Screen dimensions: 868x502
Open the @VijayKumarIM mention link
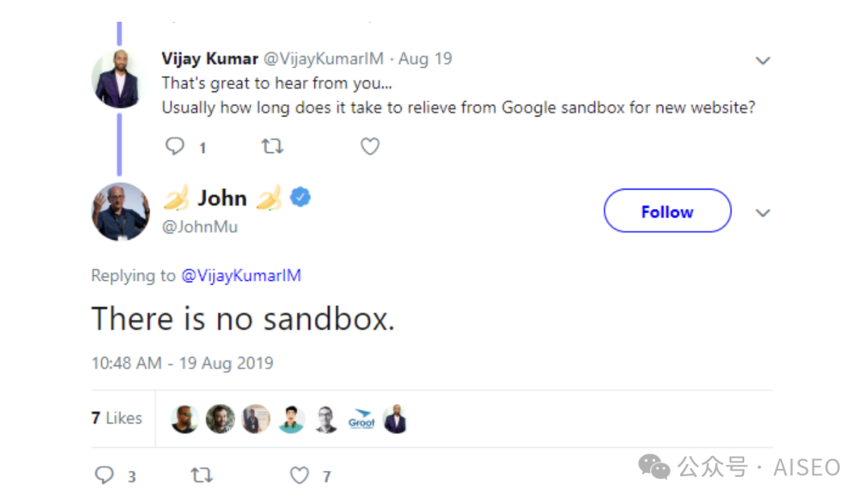[241, 276]
